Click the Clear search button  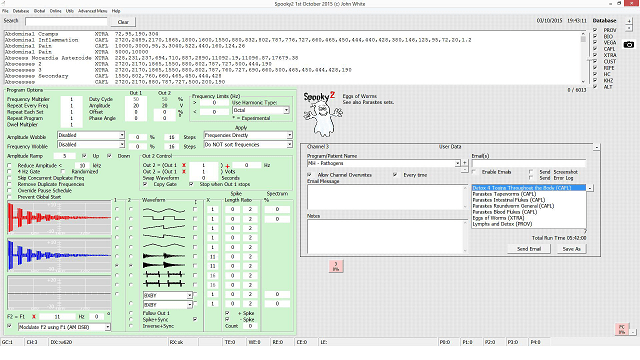tap(123, 22)
